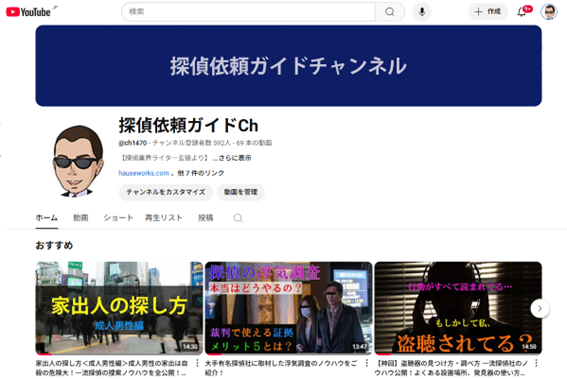Image resolution: width=567 pixels, height=379 pixels.
Task: Click the search magnifier button
Action: 390,12
